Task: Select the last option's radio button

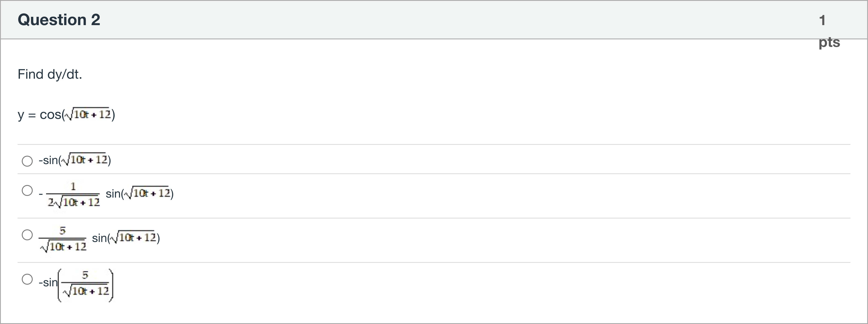Action: (x=27, y=279)
